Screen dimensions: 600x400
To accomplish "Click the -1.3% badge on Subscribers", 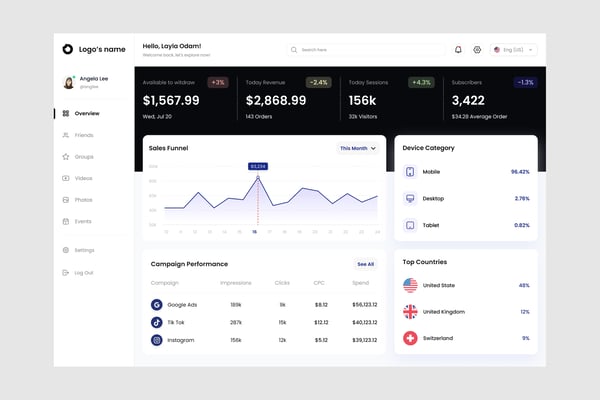I will click(525, 82).
